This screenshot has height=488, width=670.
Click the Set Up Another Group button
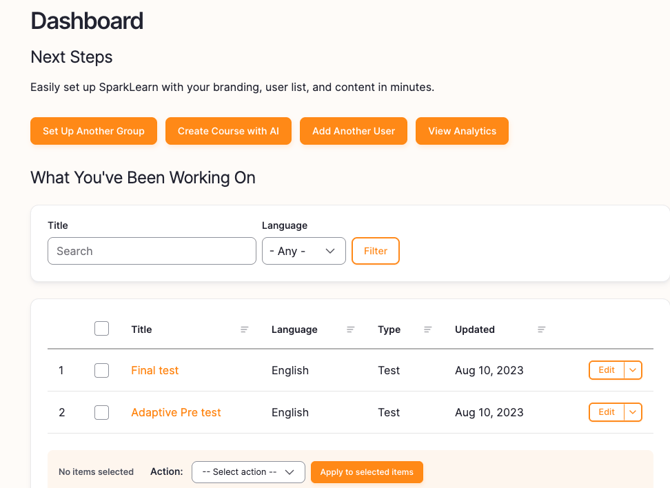[x=93, y=131]
